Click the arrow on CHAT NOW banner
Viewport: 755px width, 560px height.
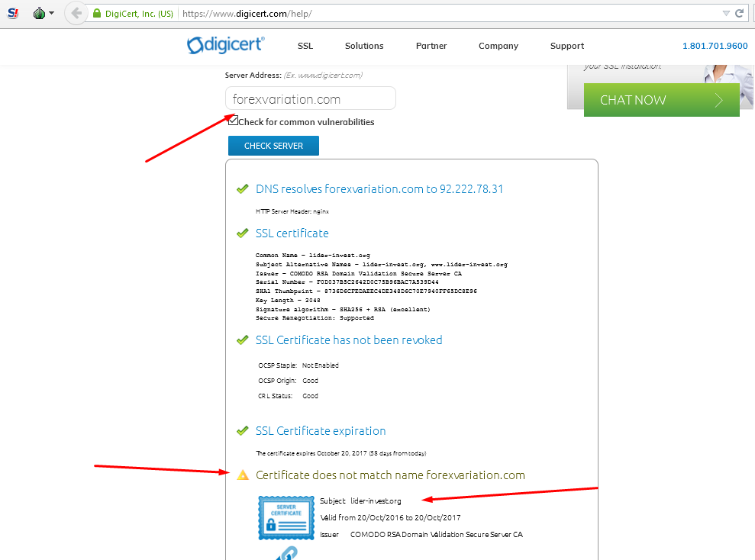click(719, 100)
